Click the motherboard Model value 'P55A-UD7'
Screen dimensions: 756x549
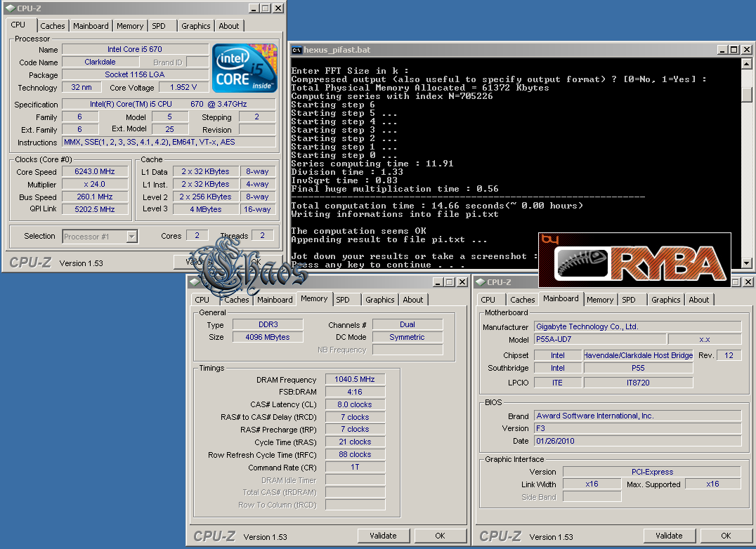coord(600,339)
